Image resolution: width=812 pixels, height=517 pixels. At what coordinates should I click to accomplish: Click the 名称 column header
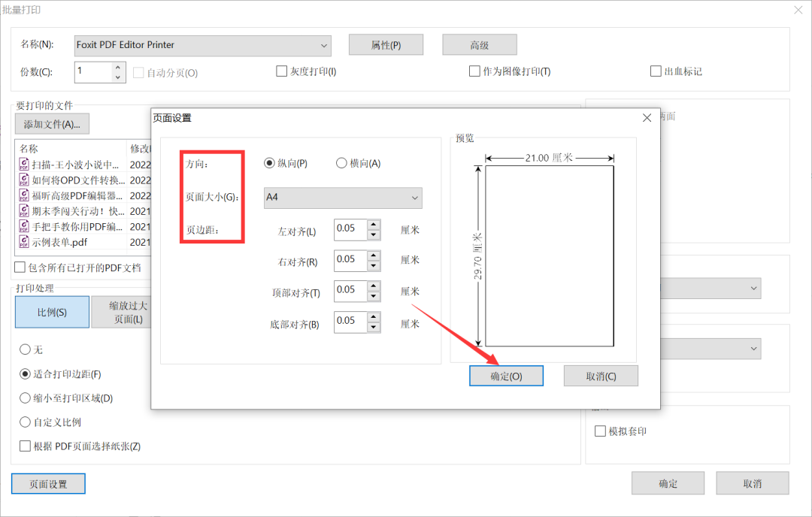point(71,149)
